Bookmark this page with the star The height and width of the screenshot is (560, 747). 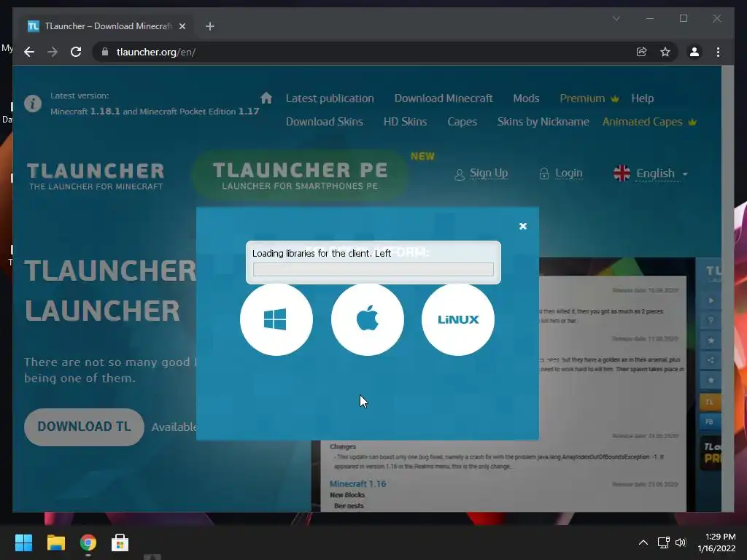pyautogui.click(x=665, y=52)
